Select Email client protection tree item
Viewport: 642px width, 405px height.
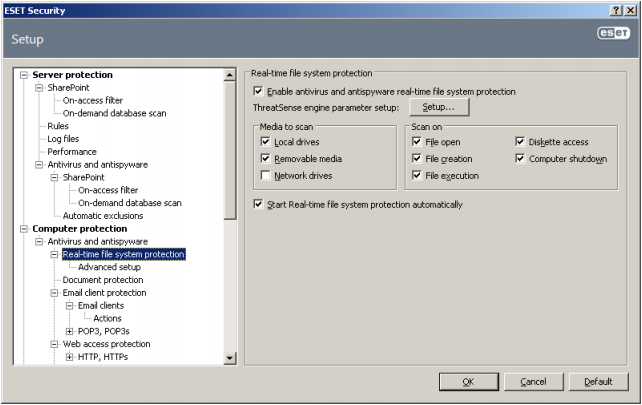(x=104, y=293)
